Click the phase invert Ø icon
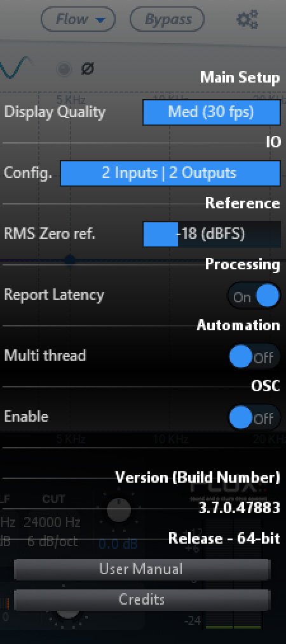The height and width of the screenshot is (644, 286). tap(87, 69)
